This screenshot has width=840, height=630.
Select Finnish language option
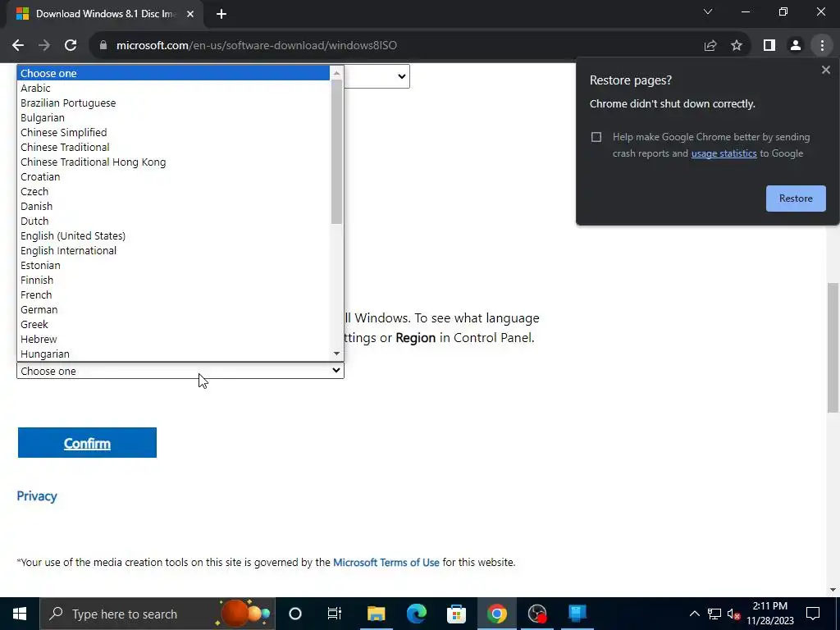pos(173,281)
